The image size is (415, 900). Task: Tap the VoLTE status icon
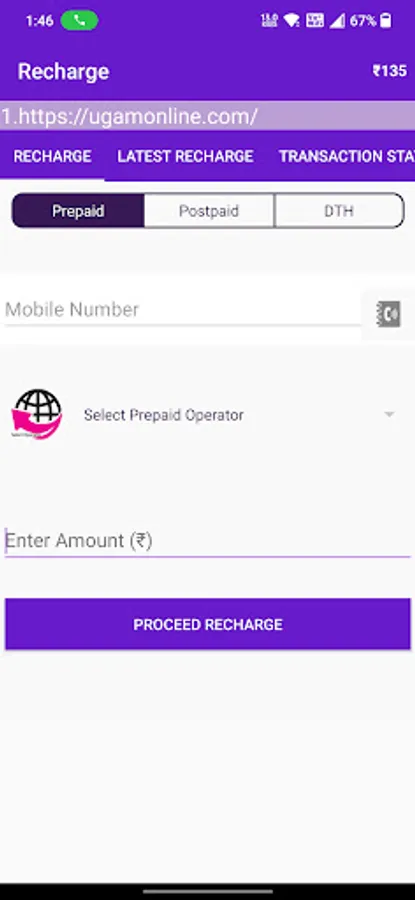315,21
